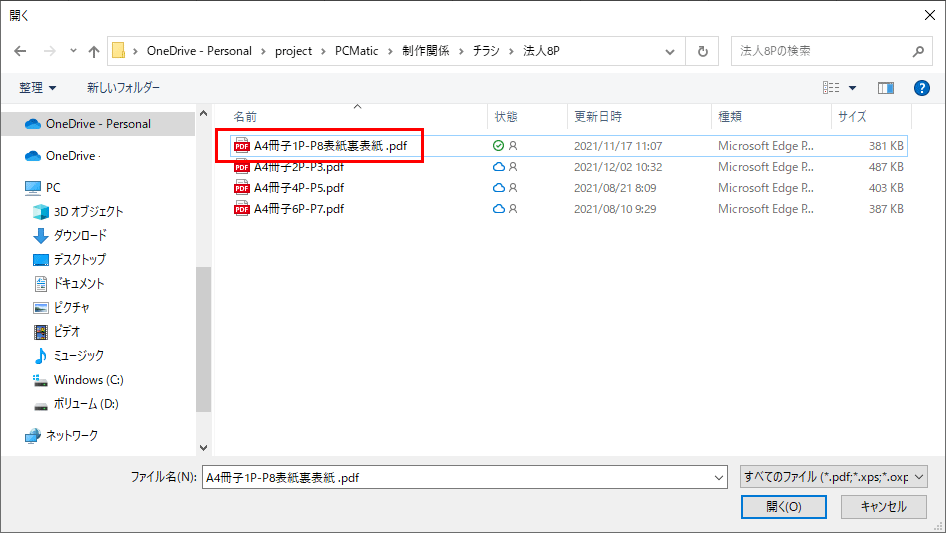
Task: Click the キャンセル button
Action: (x=883, y=506)
